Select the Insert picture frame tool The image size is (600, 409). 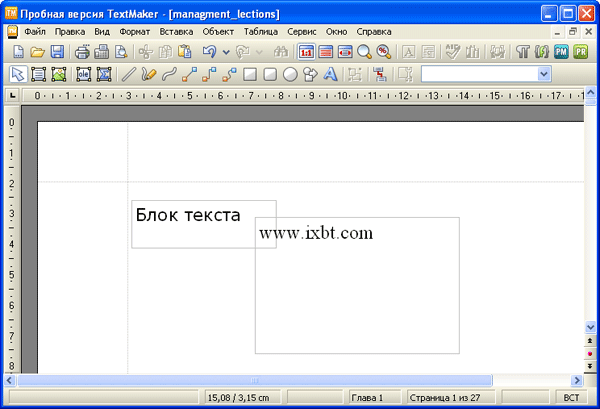pos(59,74)
